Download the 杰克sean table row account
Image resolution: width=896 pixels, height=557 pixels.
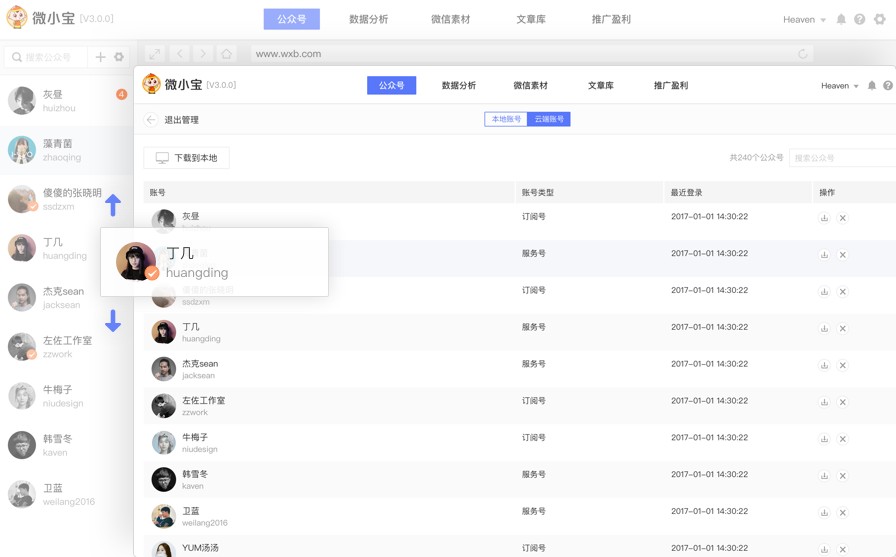[x=824, y=365]
